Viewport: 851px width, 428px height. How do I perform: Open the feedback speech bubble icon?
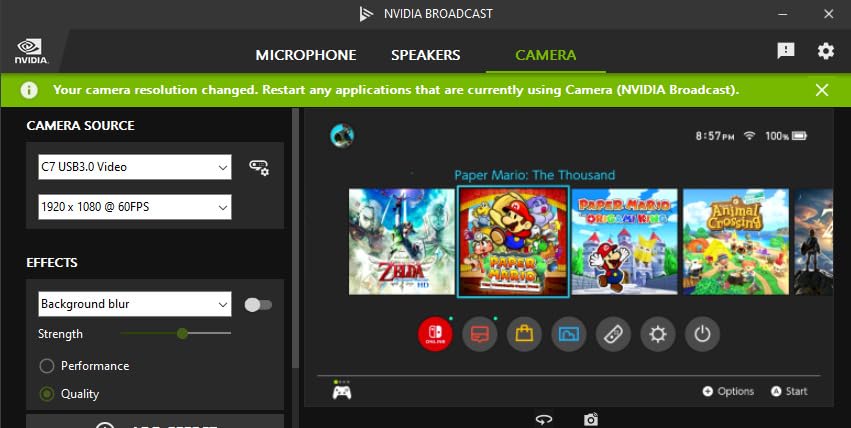click(x=785, y=51)
